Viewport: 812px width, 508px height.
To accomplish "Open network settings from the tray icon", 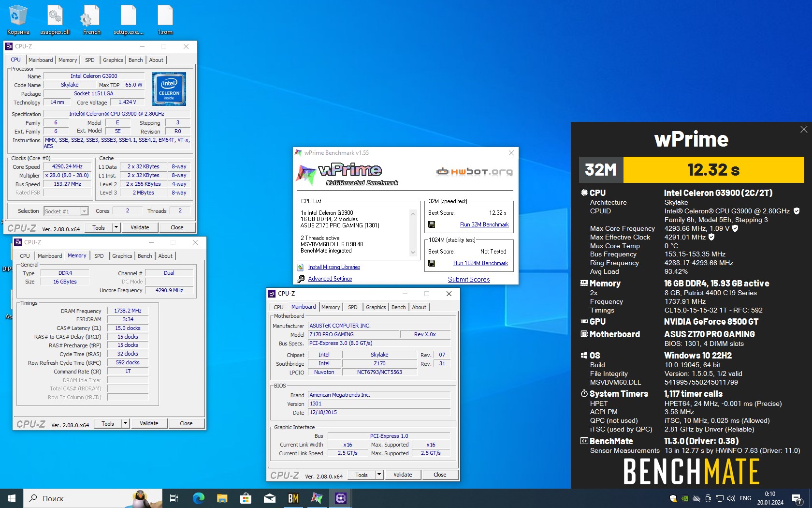I will click(x=720, y=498).
